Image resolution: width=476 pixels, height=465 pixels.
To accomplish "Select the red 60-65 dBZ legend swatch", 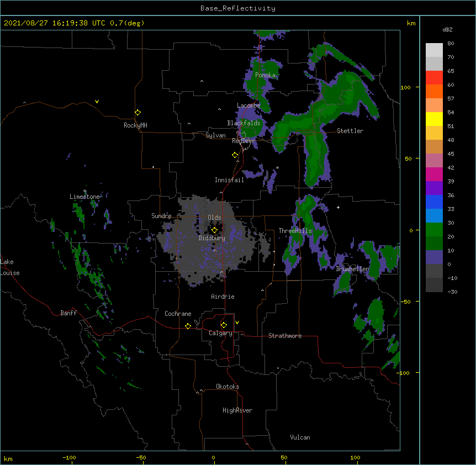I will (434, 78).
